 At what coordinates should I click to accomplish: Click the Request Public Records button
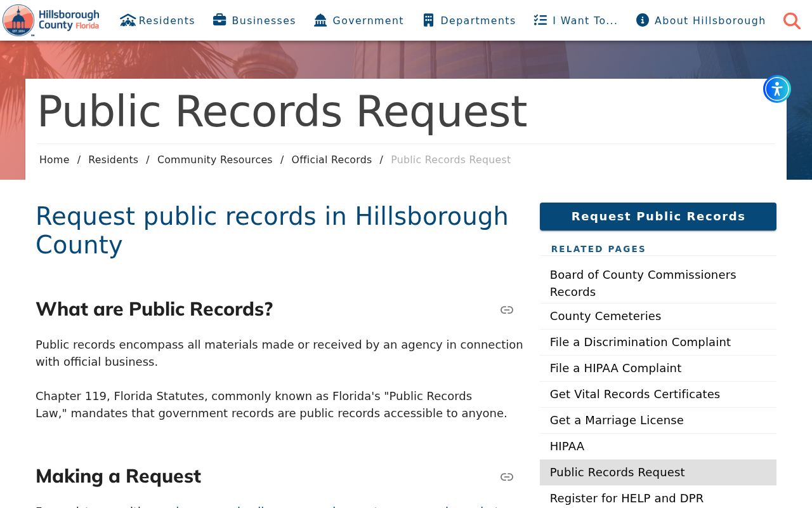[658, 217]
